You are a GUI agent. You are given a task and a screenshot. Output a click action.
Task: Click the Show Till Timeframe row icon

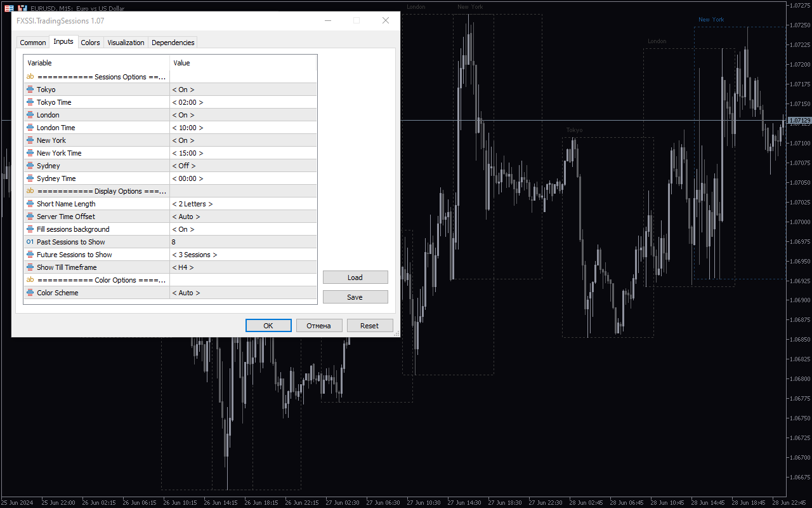(30, 267)
